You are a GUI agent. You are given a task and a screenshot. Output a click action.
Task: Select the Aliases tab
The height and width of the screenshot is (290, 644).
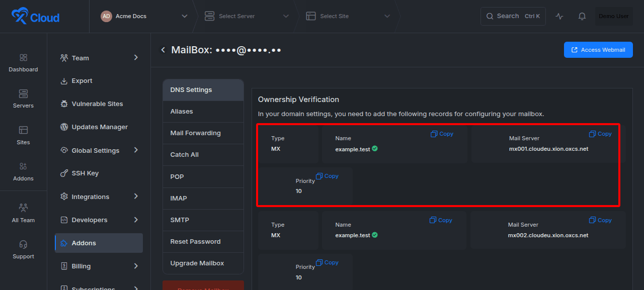[x=203, y=112]
